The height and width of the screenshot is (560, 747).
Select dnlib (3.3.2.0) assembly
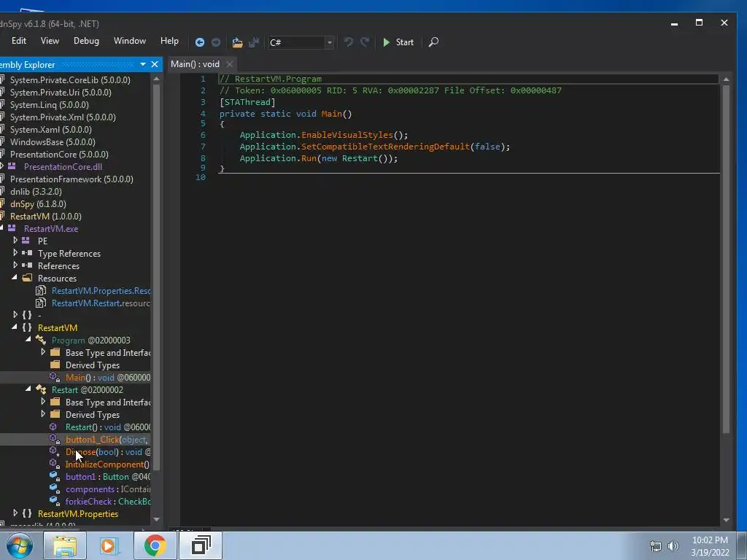pos(36,192)
